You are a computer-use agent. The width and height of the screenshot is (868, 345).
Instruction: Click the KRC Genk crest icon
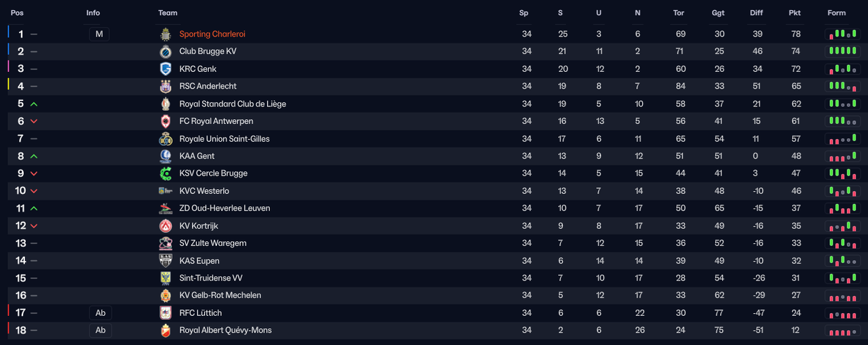(165, 69)
